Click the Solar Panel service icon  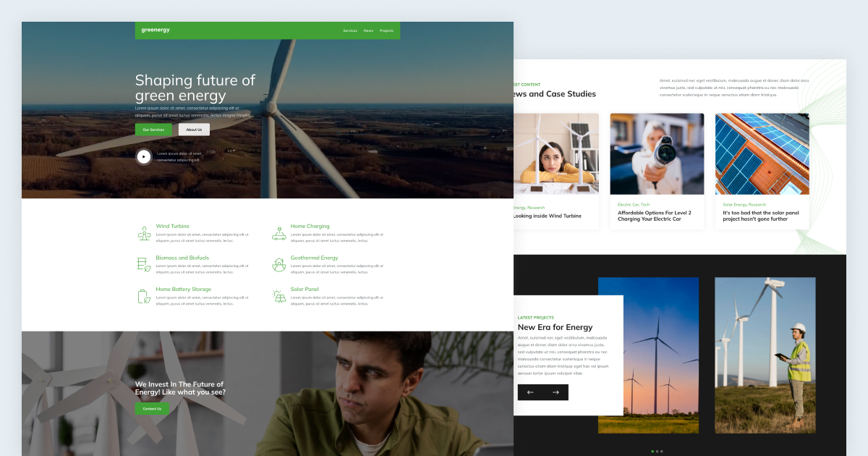coord(278,295)
